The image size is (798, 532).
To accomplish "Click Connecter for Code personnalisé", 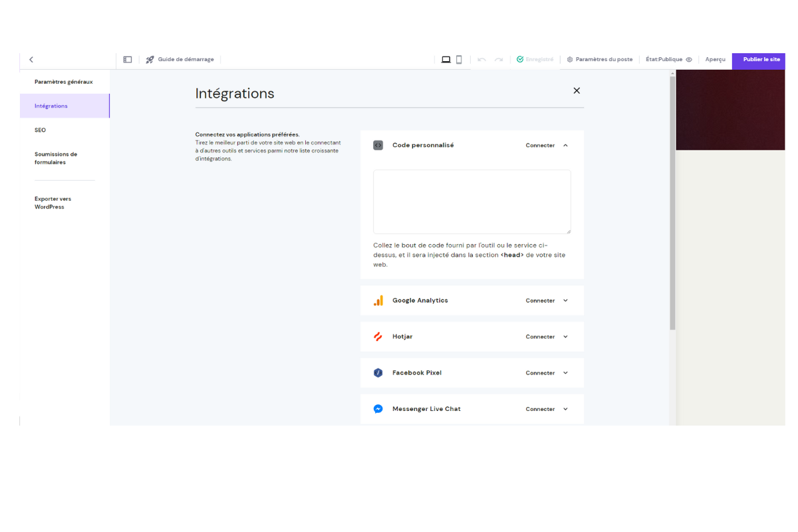I will pyautogui.click(x=540, y=146).
